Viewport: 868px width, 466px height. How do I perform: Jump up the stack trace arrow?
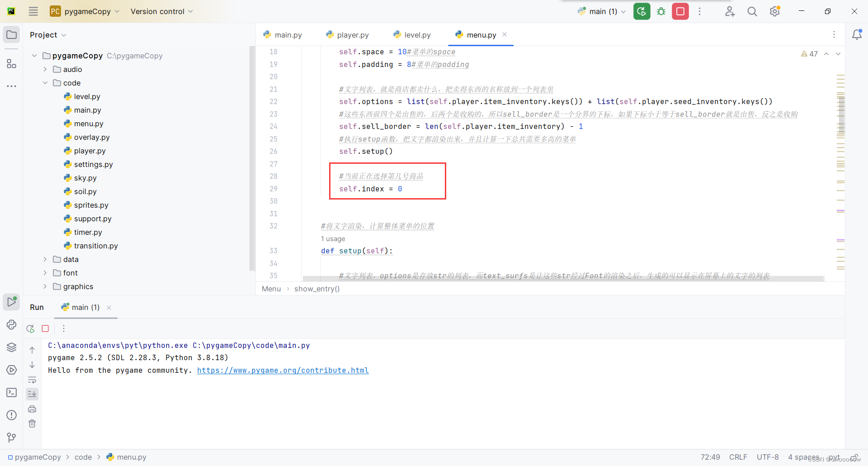point(32,350)
